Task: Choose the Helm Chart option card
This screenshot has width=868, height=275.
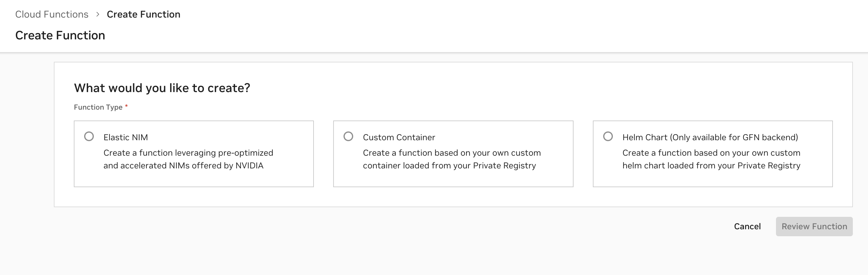Action: tap(713, 153)
